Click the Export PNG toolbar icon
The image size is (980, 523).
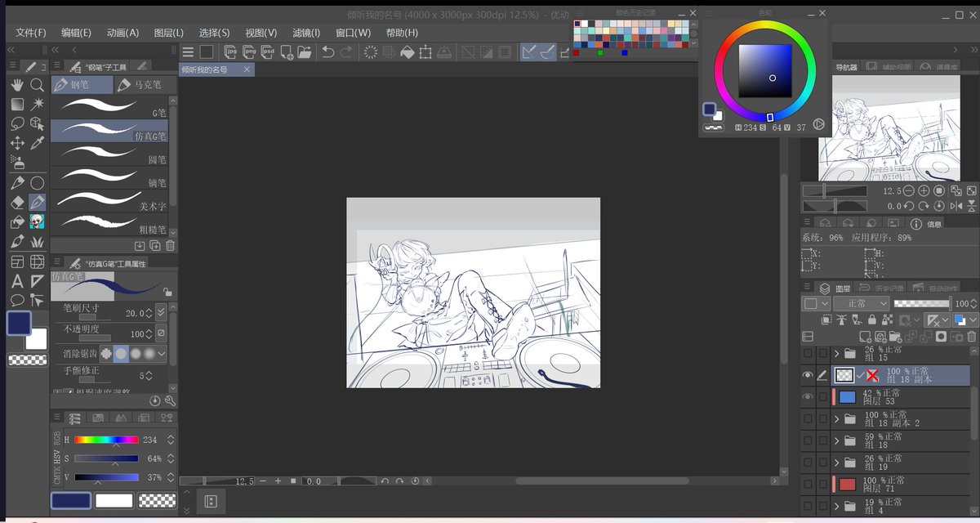(249, 52)
